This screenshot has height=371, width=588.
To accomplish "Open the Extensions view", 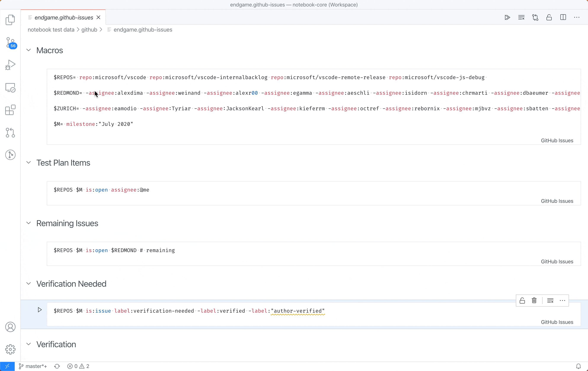I will [10, 110].
